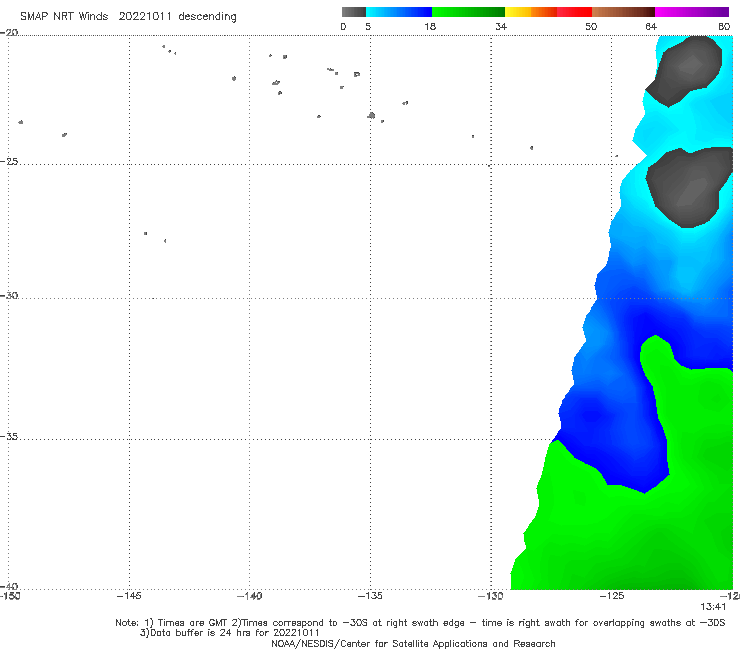Click the "3)Data buffer is 24 hrs" note
This screenshot has width=740, height=650.
(229, 633)
